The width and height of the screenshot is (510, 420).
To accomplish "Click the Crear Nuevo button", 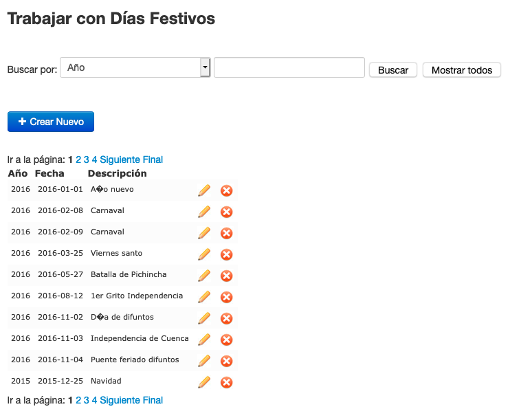I will click(x=51, y=122).
